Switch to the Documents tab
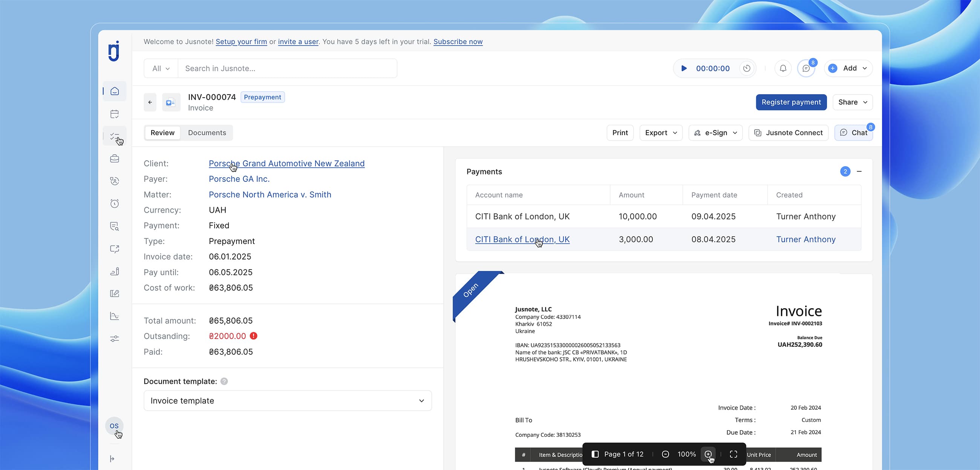The width and height of the screenshot is (980, 470). click(x=207, y=133)
